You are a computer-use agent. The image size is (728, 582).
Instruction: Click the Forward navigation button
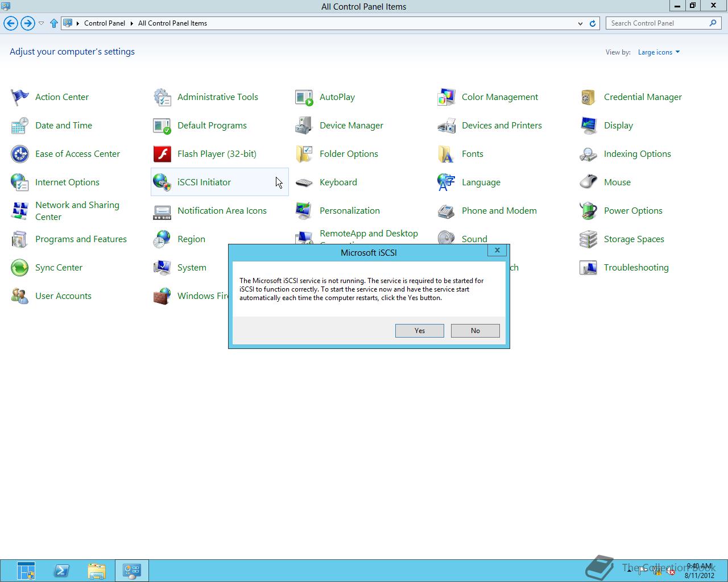click(27, 23)
